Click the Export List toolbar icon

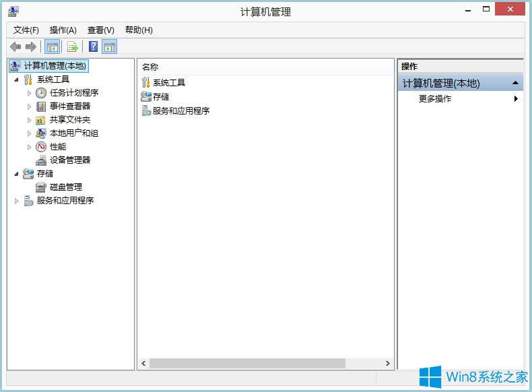pyautogui.click(x=73, y=46)
